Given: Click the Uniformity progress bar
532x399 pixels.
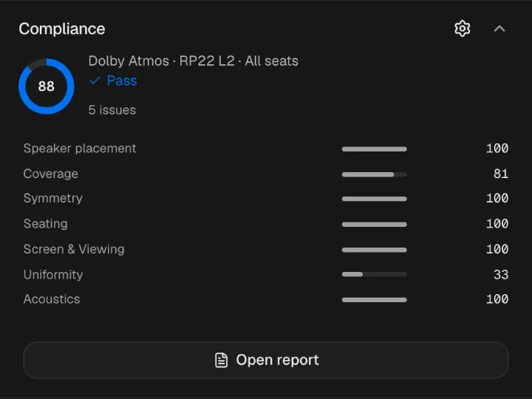Looking at the screenshot, I should [x=374, y=274].
